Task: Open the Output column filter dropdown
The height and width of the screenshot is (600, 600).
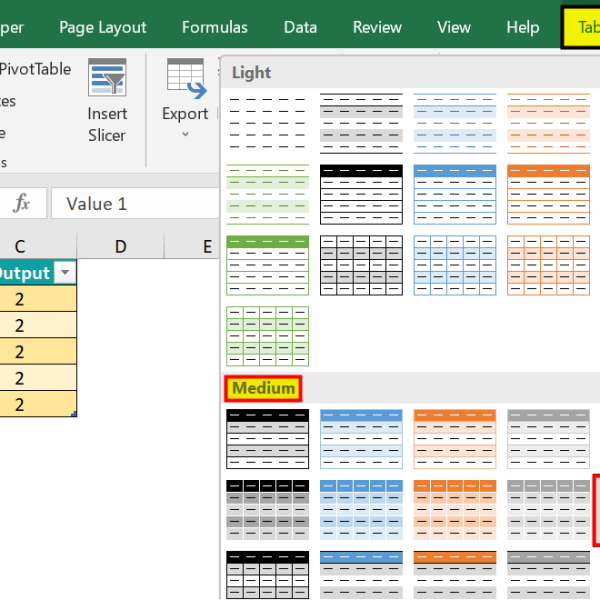Action: pos(65,272)
